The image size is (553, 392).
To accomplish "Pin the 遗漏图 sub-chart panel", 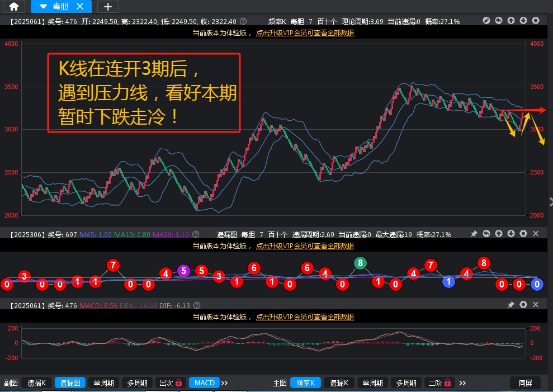I will (474, 234).
